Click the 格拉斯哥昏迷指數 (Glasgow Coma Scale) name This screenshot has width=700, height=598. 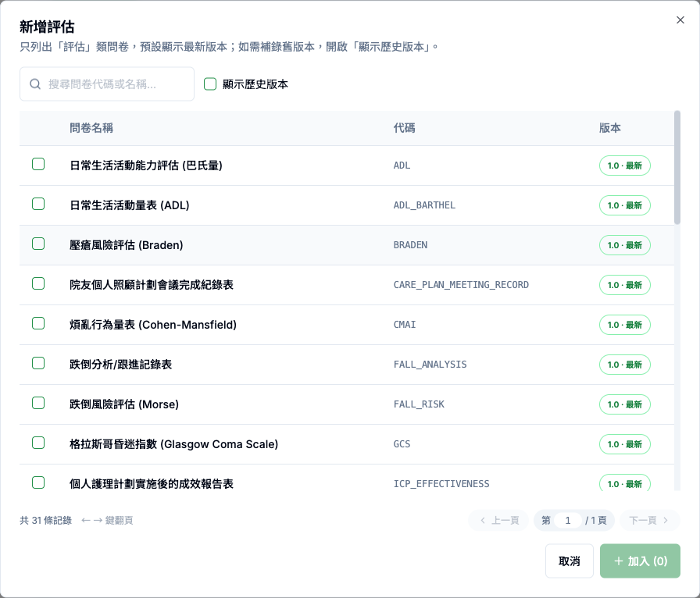pos(173,444)
